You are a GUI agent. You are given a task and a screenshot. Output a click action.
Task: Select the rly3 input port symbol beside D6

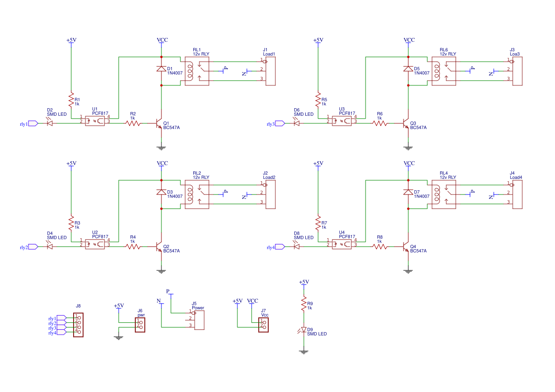tap(280, 123)
